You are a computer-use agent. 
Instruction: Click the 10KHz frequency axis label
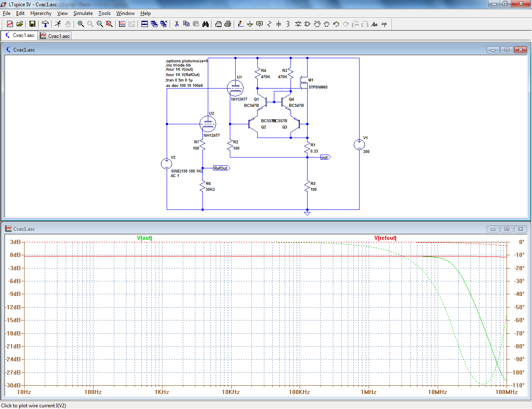point(231,392)
